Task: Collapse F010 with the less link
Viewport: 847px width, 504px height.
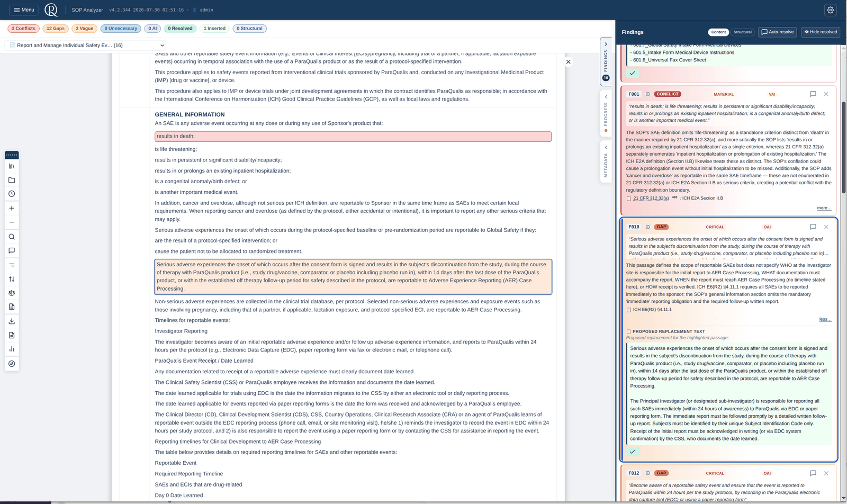Action: tap(825, 320)
